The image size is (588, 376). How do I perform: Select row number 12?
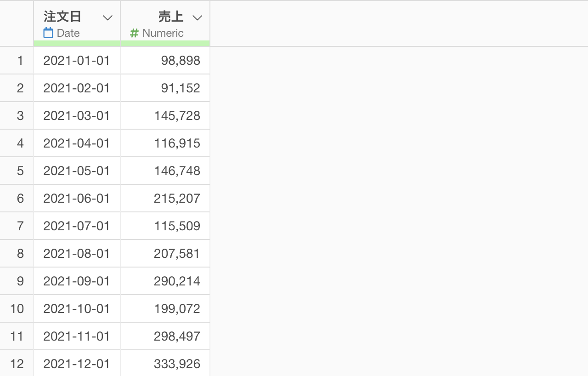[x=17, y=364]
